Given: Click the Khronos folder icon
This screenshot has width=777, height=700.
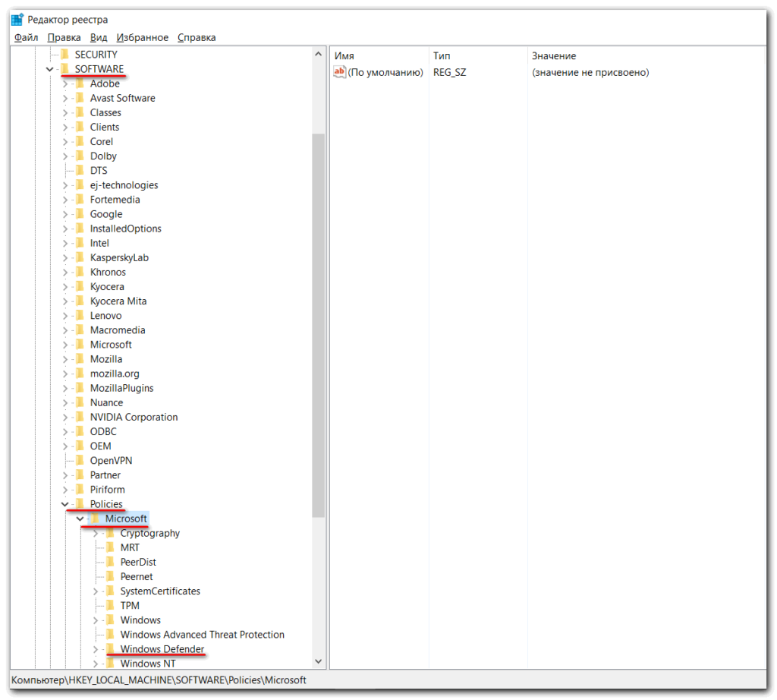Looking at the screenshot, I should (x=80, y=272).
